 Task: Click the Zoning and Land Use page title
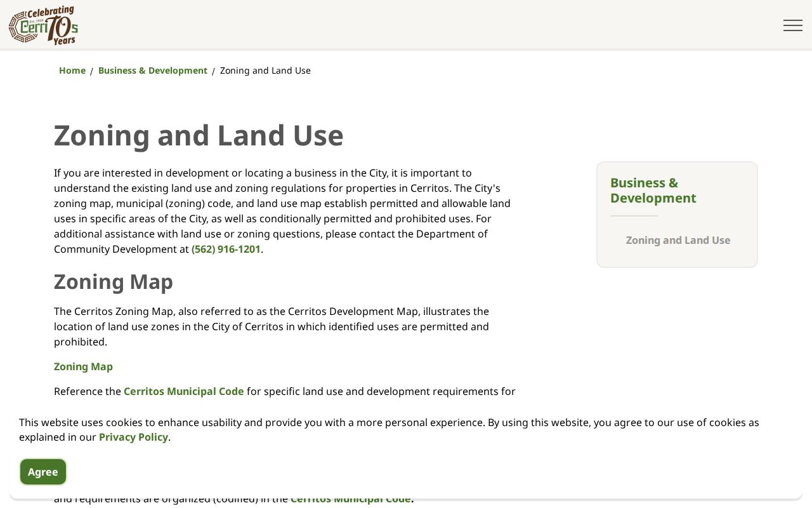[199, 135]
